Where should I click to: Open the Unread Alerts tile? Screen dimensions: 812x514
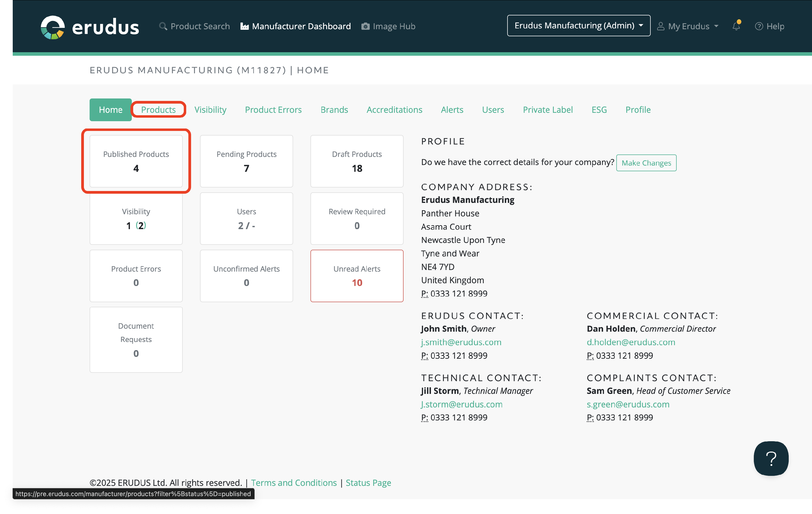tap(357, 276)
